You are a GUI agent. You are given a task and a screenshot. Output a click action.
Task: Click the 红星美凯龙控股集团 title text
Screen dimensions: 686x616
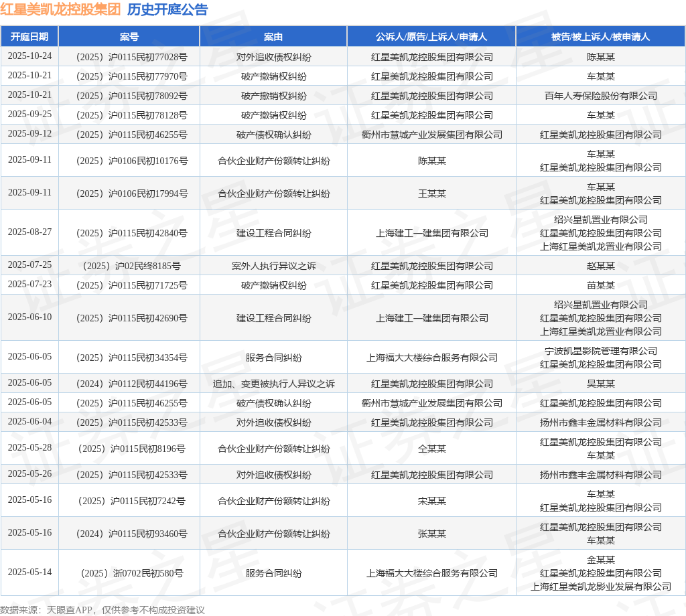60,9
